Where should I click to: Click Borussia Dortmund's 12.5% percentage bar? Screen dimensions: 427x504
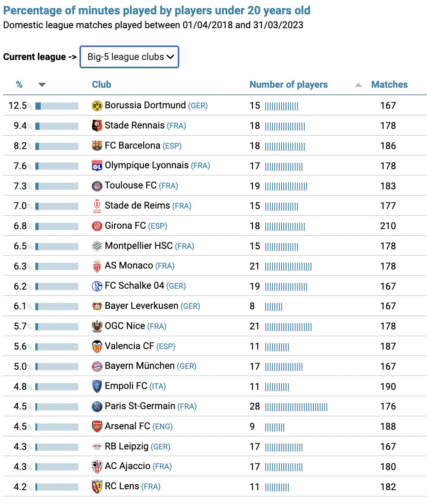coord(57,106)
